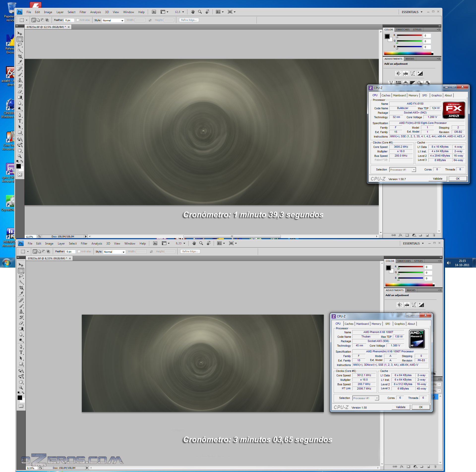
Task: Select the Crop tool in top toolbox
Action: [20, 56]
